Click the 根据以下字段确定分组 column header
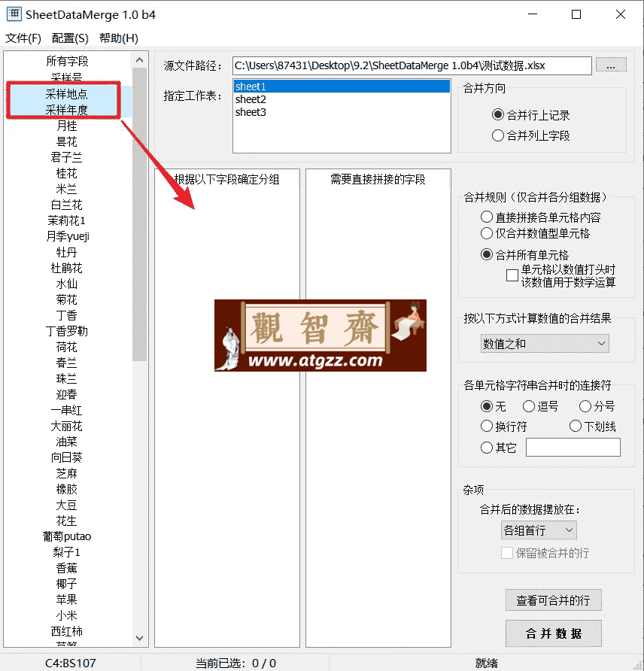This screenshot has height=671, width=644. click(226, 179)
